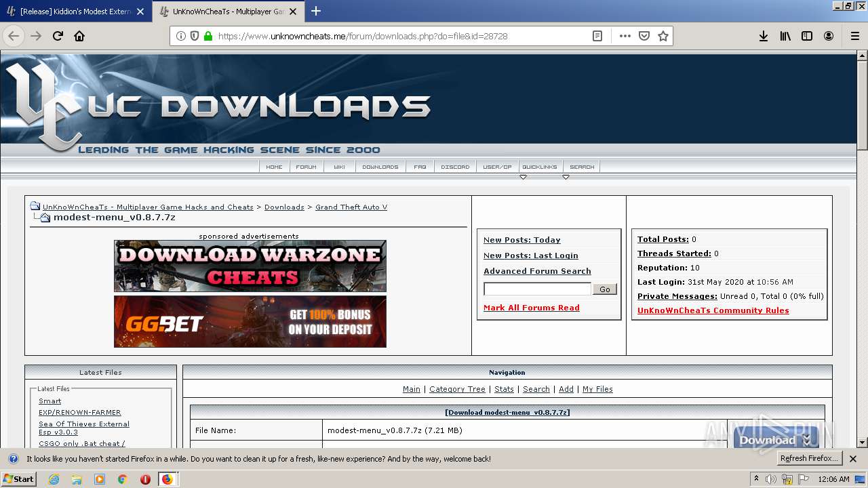This screenshot has height=488, width=868.
Task: Click the Refresh Firefox button
Action: coord(810,459)
